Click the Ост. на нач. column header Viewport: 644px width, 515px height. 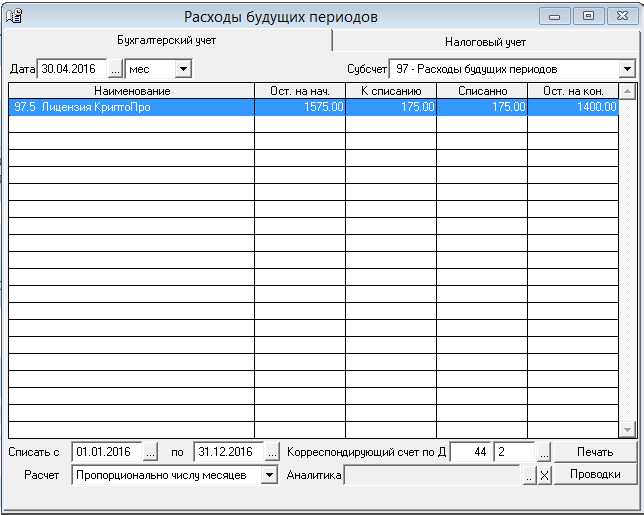click(x=300, y=91)
